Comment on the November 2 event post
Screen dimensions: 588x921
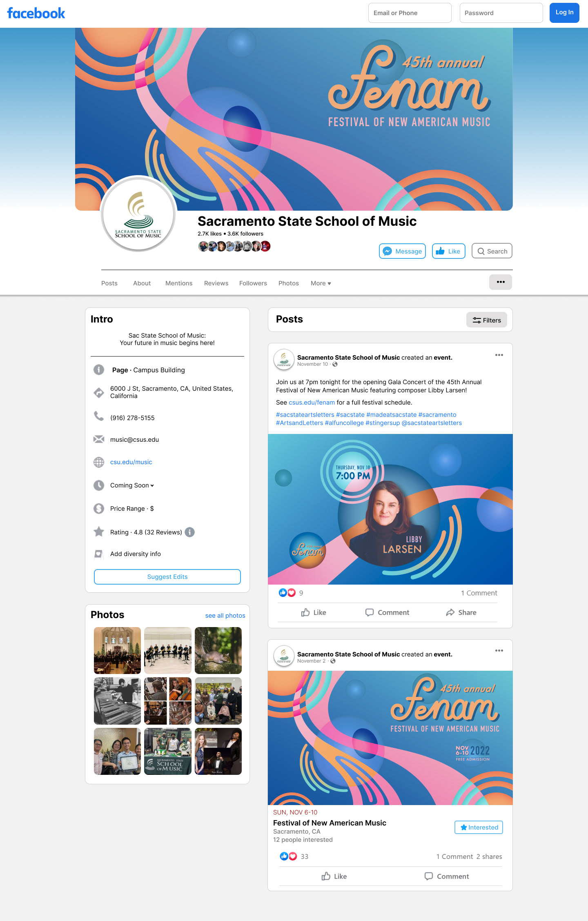[x=447, y=877]
